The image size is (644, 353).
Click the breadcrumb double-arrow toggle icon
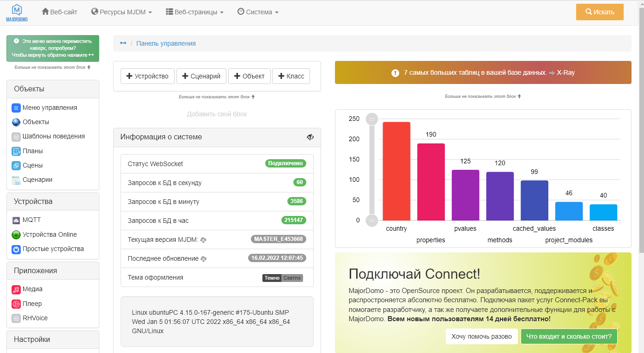pyautogui.click(x=123, y=43)
